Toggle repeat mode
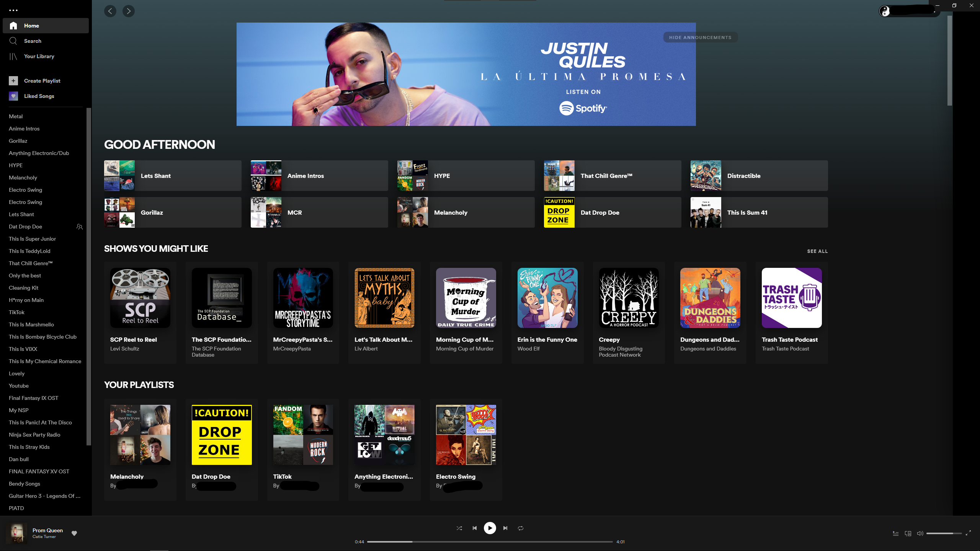The image size is (980, 551). [x=521, y=528]
